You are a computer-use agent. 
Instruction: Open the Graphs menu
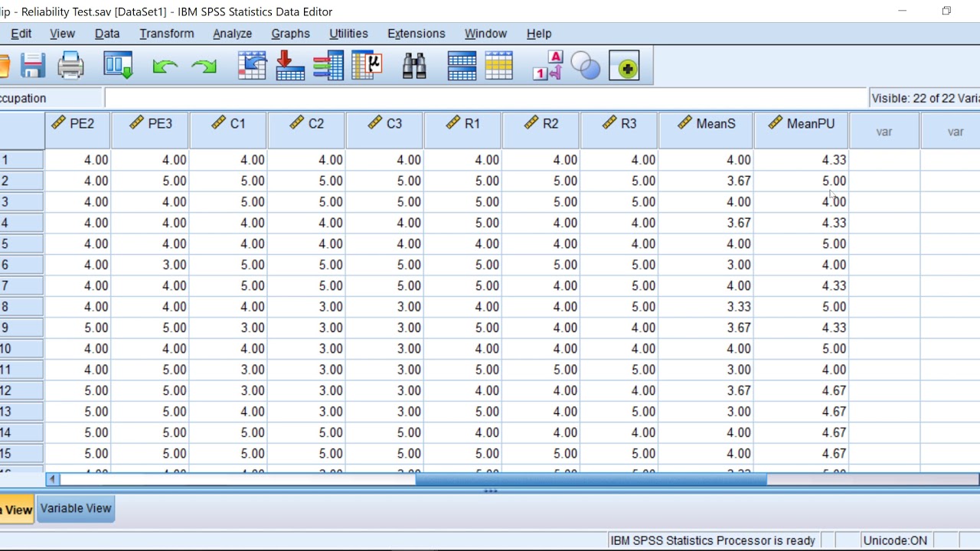click(290, 34)
